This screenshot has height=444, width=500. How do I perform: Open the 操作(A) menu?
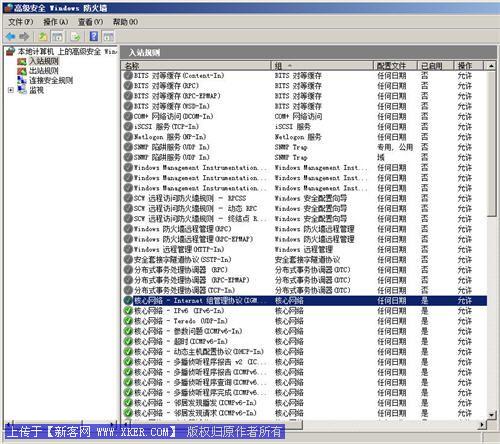point(56,22)
